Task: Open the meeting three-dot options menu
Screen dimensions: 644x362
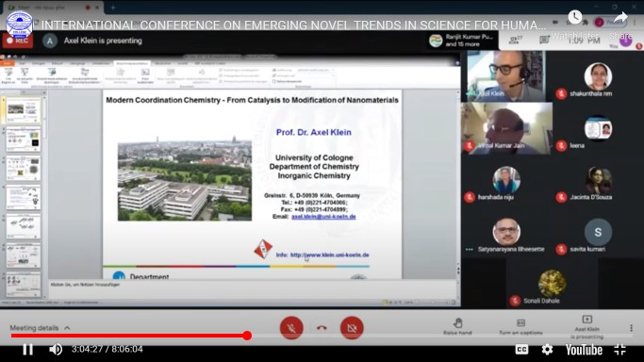Action: (631, 328)
